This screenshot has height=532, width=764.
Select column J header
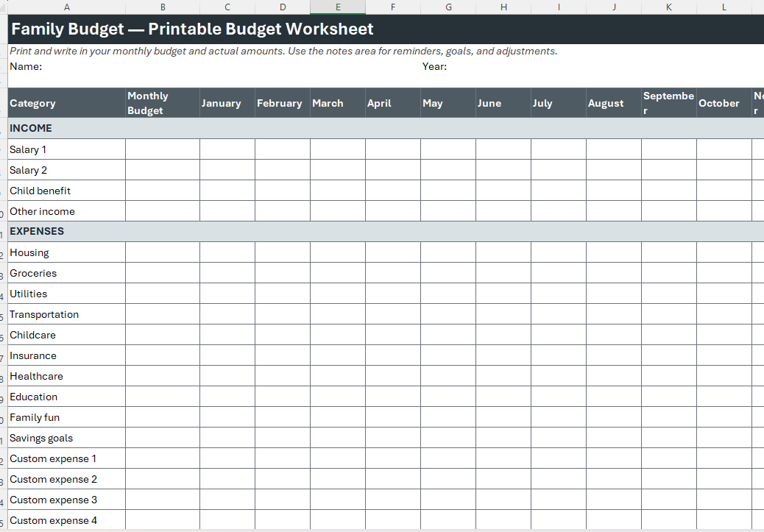point(614,7)
